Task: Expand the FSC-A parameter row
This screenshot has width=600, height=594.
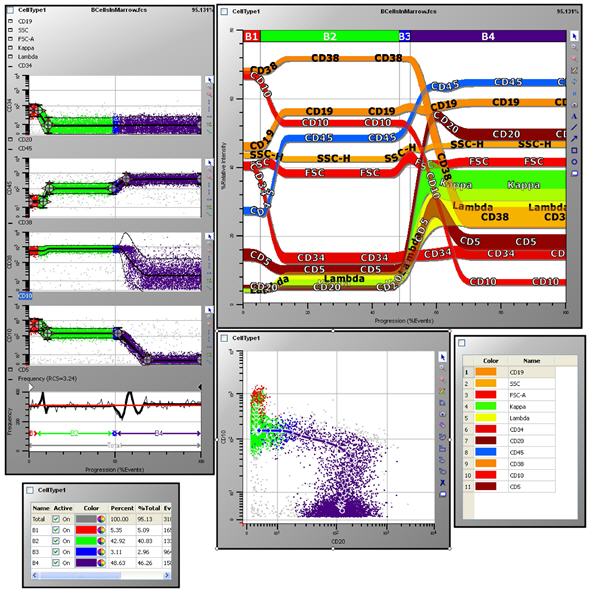Action: 10,39
